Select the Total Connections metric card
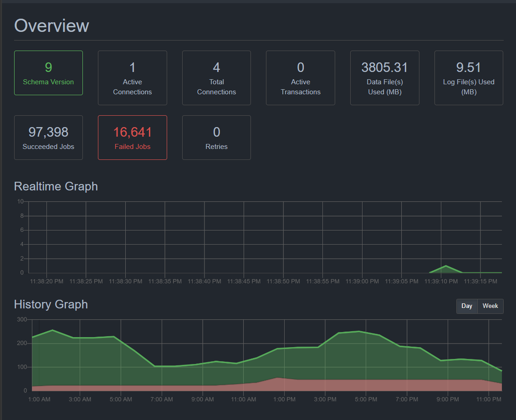The image size is (516, 420). click(x=216, y=78)
